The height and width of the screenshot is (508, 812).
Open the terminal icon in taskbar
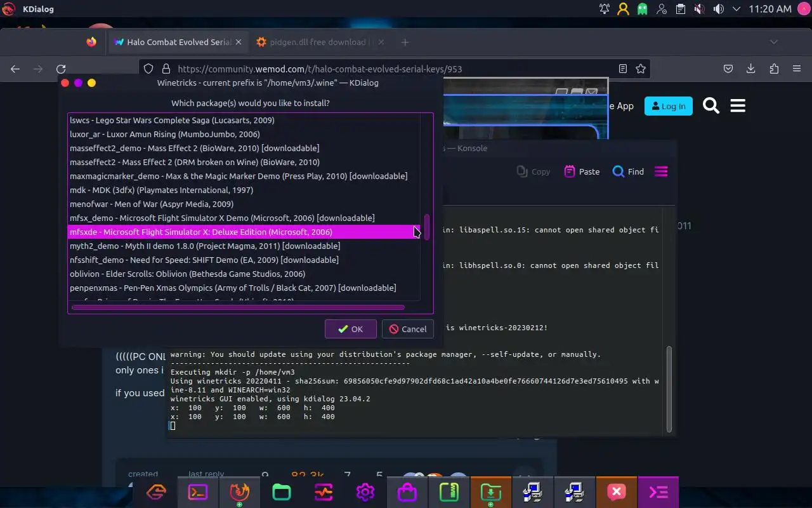click(x=198, y=492)
